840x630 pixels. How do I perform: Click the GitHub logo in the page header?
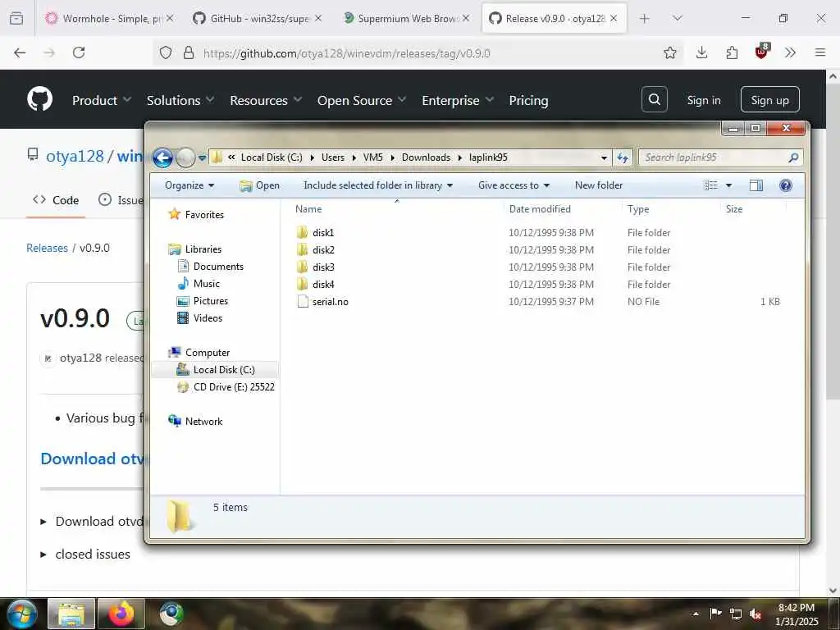[x=39, y=99]
